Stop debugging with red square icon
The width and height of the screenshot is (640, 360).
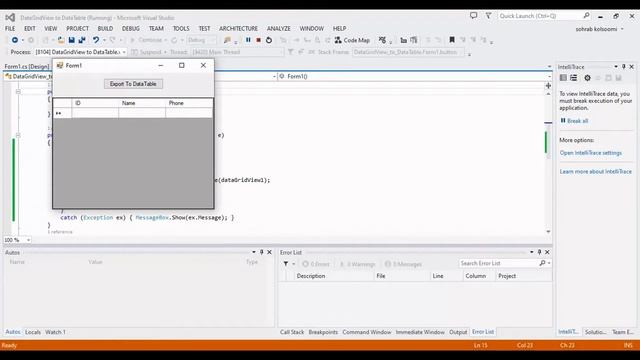coord(258,40)
